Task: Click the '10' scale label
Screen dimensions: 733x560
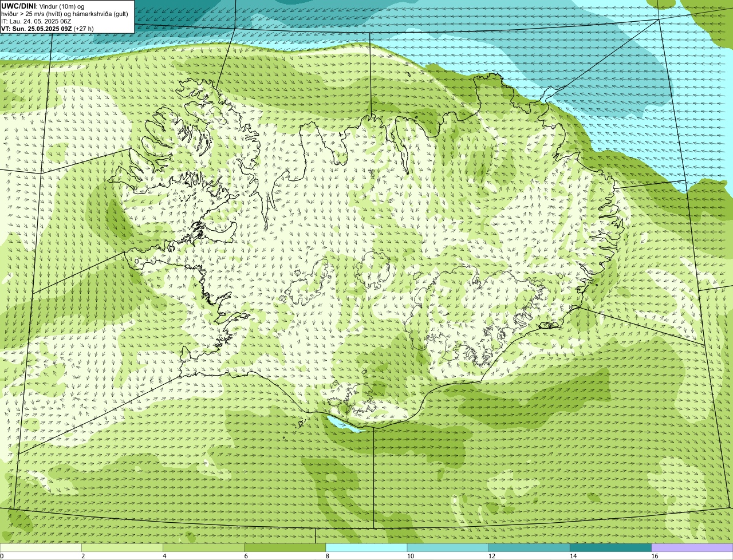Action: (410, 556)
